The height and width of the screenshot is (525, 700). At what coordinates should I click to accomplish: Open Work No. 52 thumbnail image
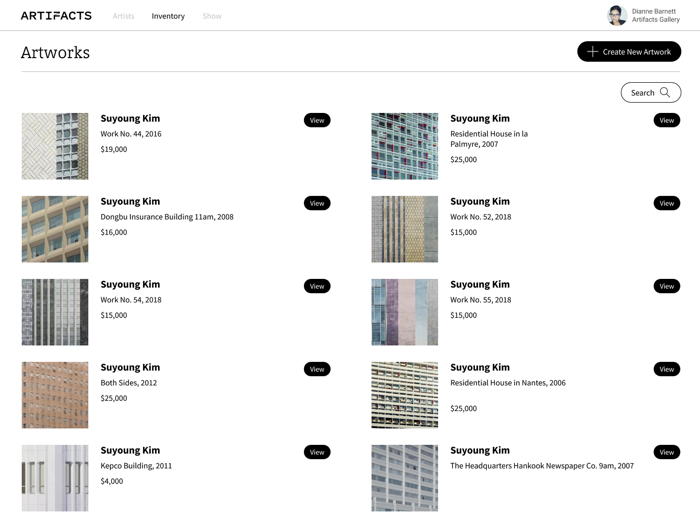tap(404, 229)
